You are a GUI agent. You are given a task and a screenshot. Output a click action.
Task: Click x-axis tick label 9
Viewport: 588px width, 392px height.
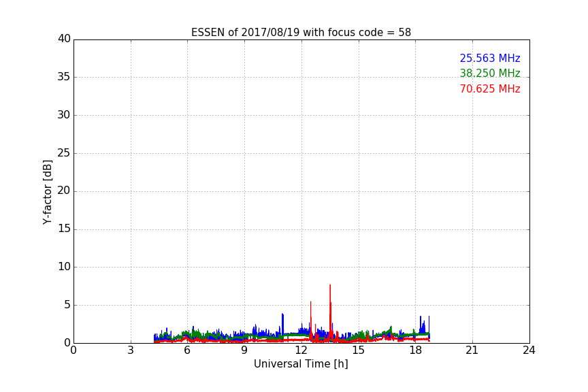point(244,350)
